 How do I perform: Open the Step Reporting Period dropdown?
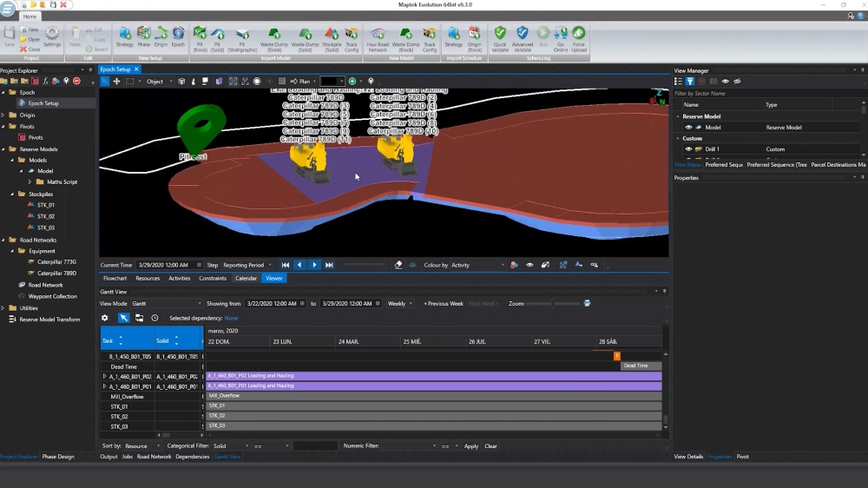point(247,265)
